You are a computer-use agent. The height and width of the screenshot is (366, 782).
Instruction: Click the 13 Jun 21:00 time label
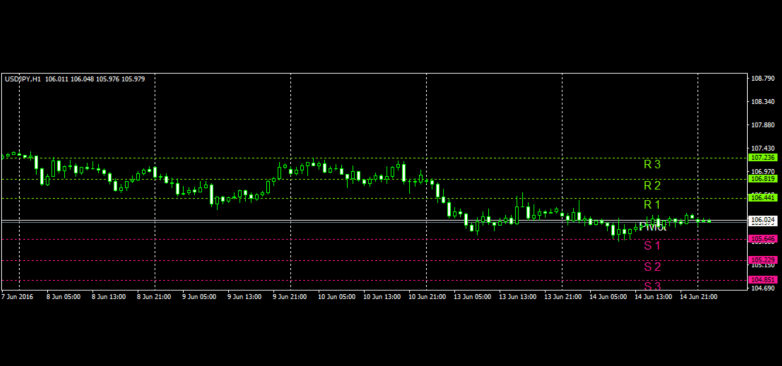pyautogui.click(x=562, y=297)
